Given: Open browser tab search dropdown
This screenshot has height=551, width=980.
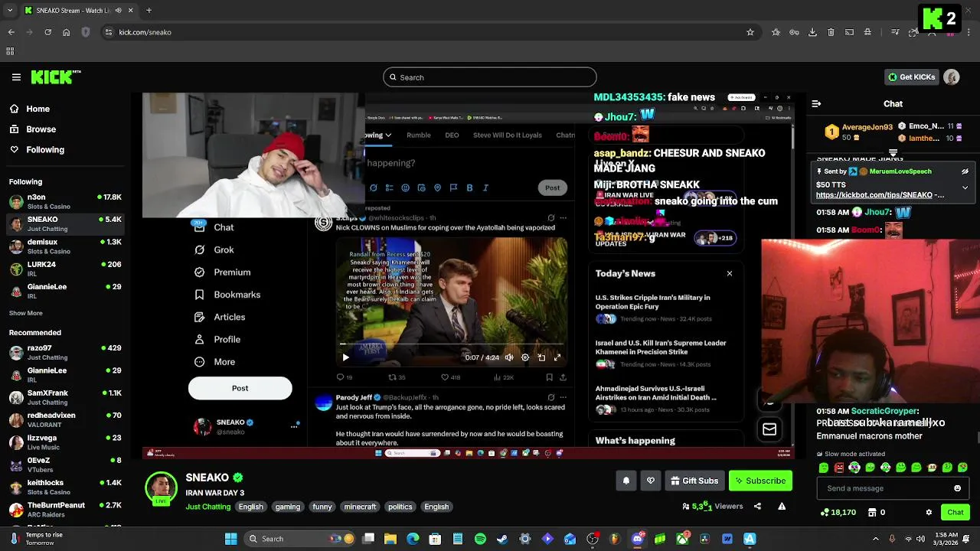Looking at the screenshot, I should pos(11,11).
